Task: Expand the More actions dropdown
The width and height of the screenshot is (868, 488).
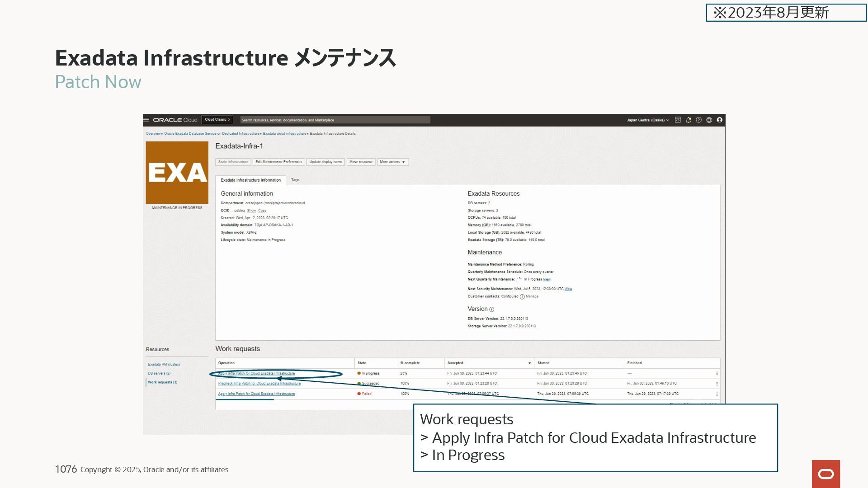Action: 392,162
